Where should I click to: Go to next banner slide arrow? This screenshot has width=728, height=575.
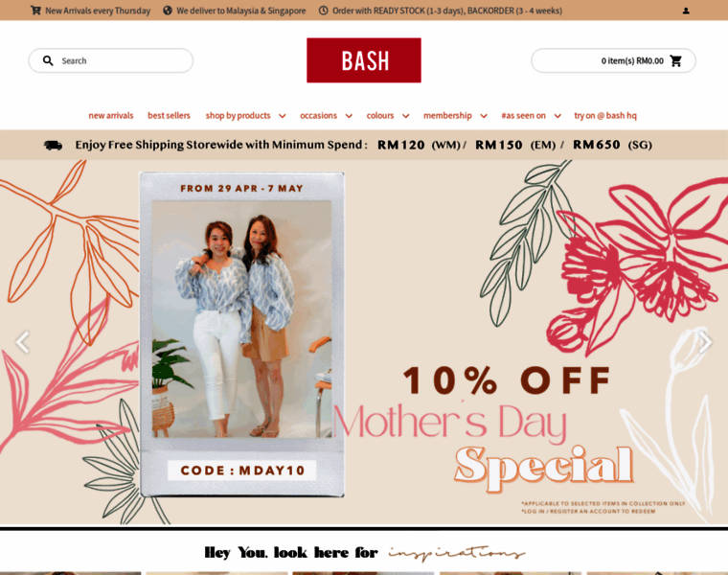pos(705,342)
